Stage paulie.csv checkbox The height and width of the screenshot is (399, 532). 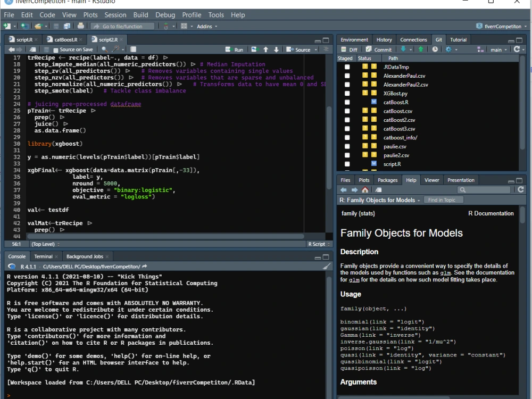click(347, 146)
